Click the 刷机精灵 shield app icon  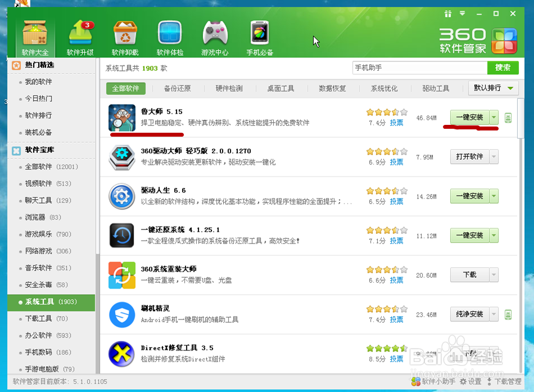tap(122, 314)
